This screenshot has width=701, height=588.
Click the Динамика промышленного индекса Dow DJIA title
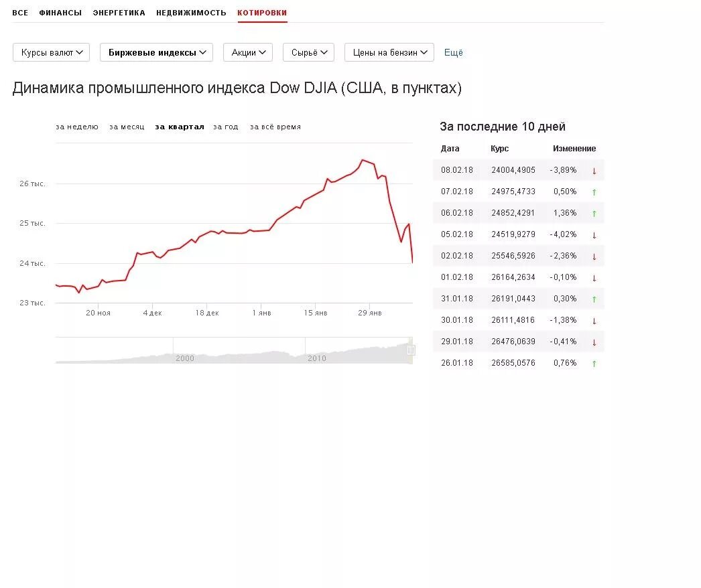click(x=237, y=88)
